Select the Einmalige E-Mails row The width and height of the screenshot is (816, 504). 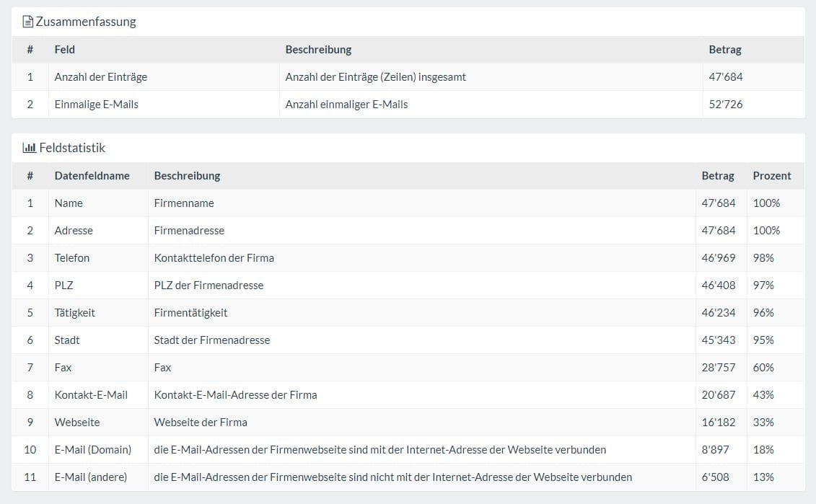pos(97,105)
